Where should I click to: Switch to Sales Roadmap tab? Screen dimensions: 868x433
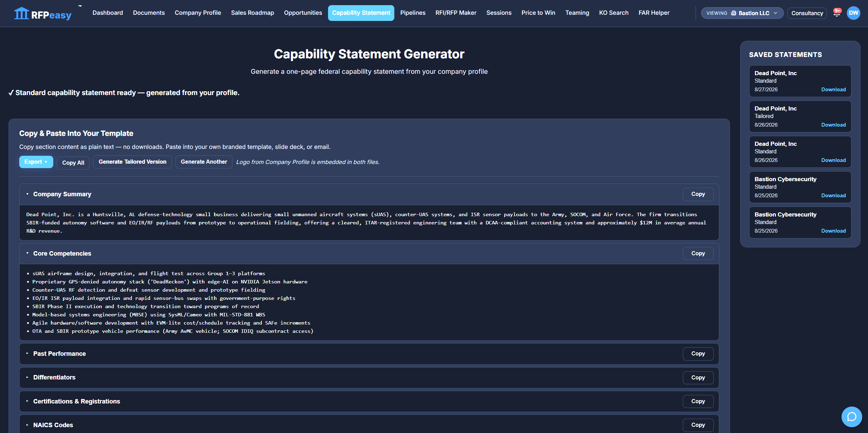coord(252,13)
